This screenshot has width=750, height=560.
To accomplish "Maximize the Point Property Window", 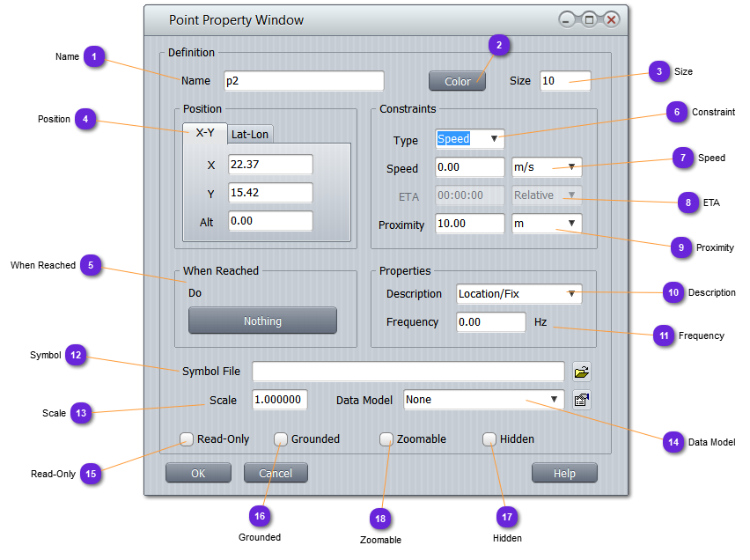I will click(x=589, y=19).
